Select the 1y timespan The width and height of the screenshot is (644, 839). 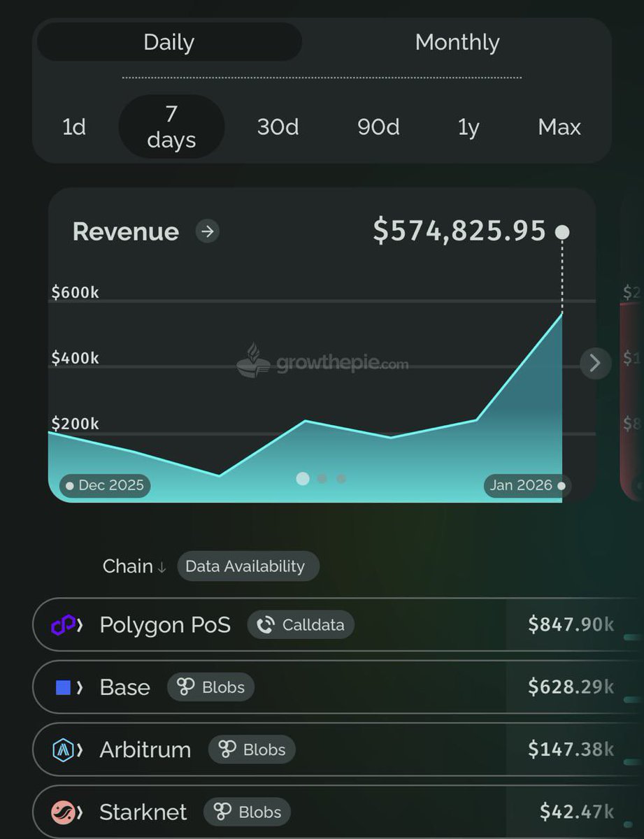[468, 127]
